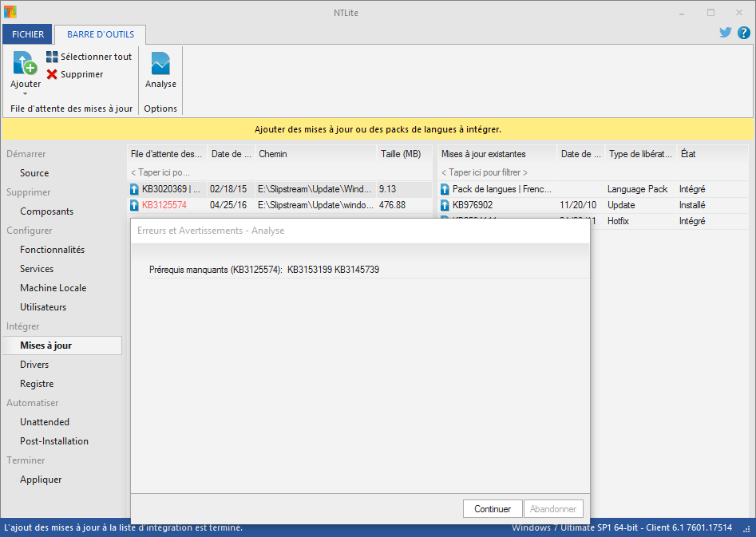Click the 476.88 size cell
The height and width of the screenshot is (537, 756).
[x=392, y=205]
